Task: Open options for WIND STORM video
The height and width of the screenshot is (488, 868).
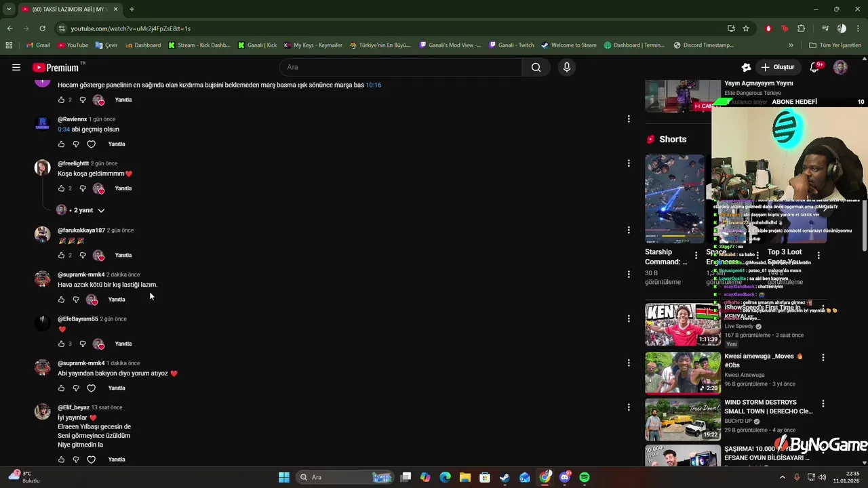Action: click(x=823, y=403)
